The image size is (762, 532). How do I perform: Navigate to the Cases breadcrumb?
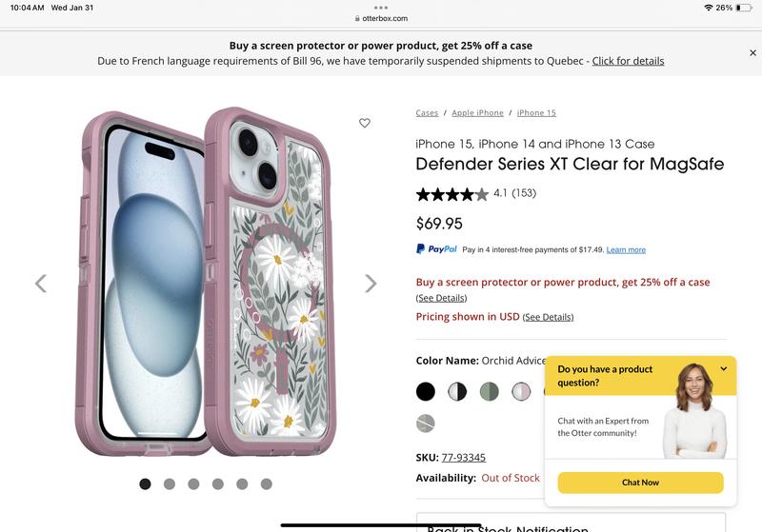pyautogui.click(x=427, y=113)
